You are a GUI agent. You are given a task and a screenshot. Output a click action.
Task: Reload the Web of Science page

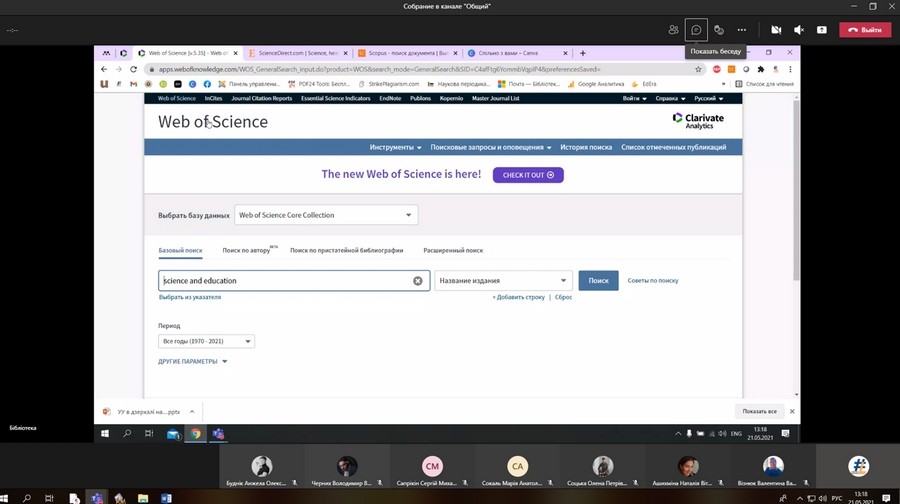click(x=133, y=69)
